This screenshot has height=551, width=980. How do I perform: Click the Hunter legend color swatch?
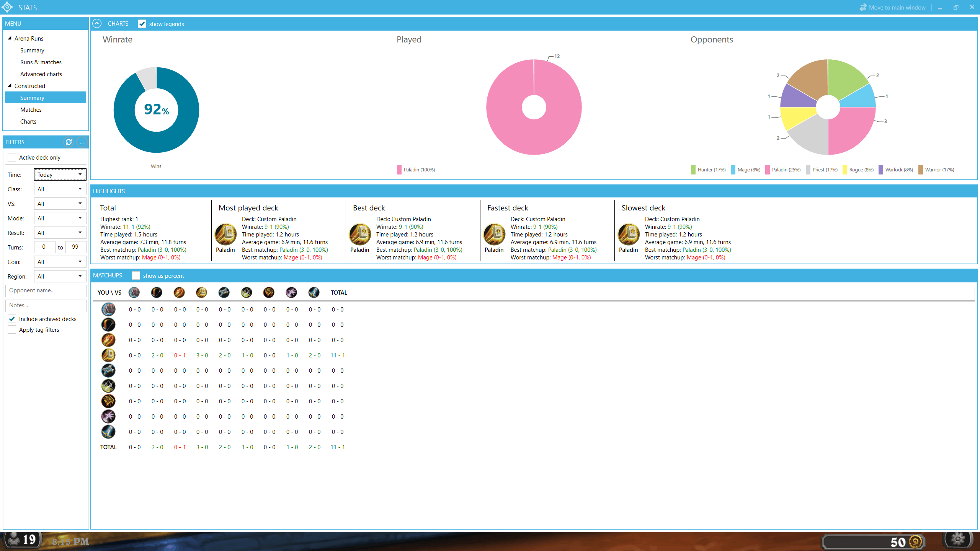click(x=693, y=170)
